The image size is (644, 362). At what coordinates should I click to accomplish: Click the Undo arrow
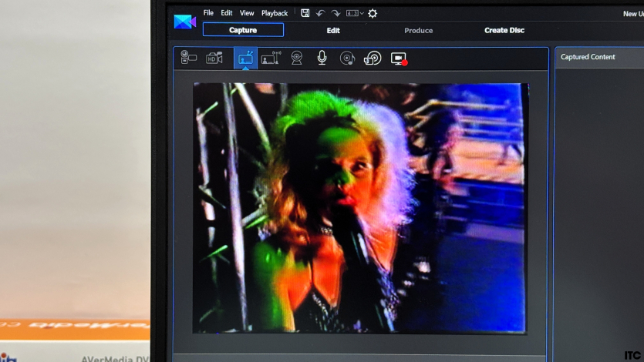tap(320, 13)
